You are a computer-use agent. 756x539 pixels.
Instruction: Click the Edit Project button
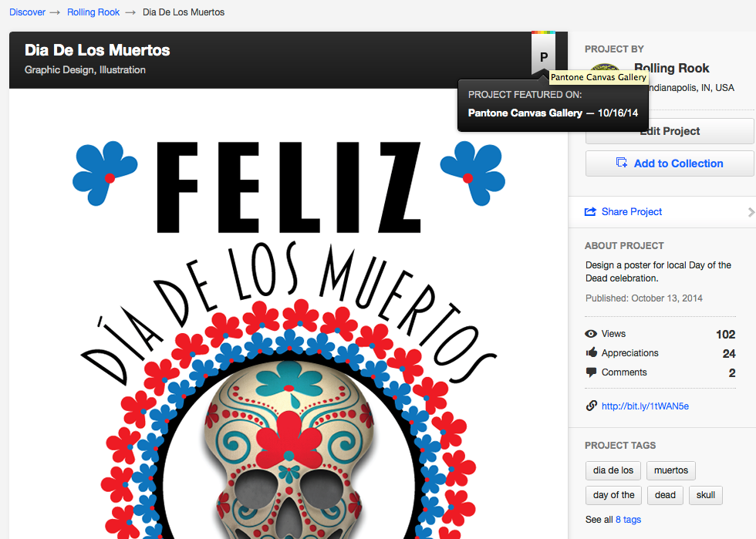click(x=670, y=131)
